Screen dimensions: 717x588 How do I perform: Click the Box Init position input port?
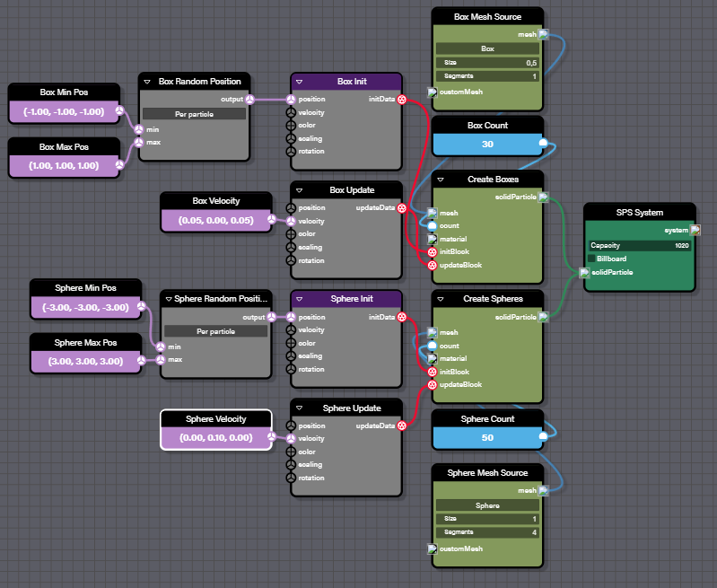tap(291, 100)
